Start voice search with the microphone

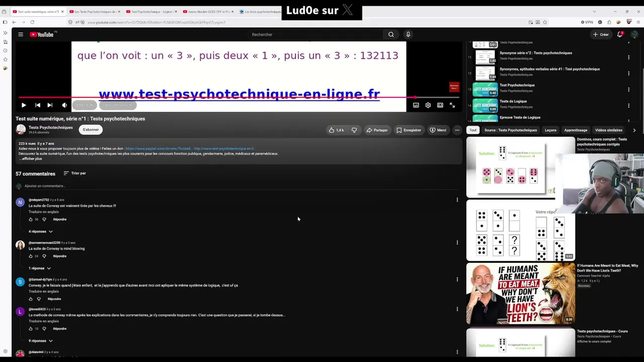pyautogui.click(x=408, y=34)
